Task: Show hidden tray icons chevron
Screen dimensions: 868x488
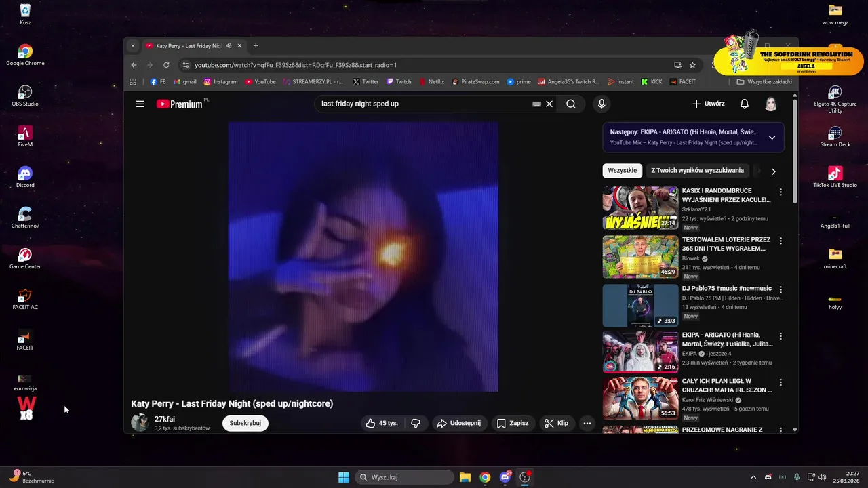Action: [x=753, y=477]
